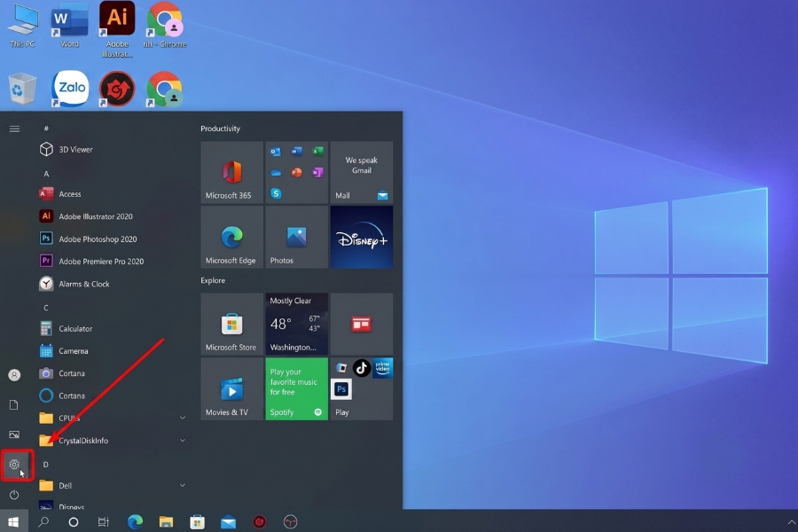Open the Play folder tile

[362, 389]
